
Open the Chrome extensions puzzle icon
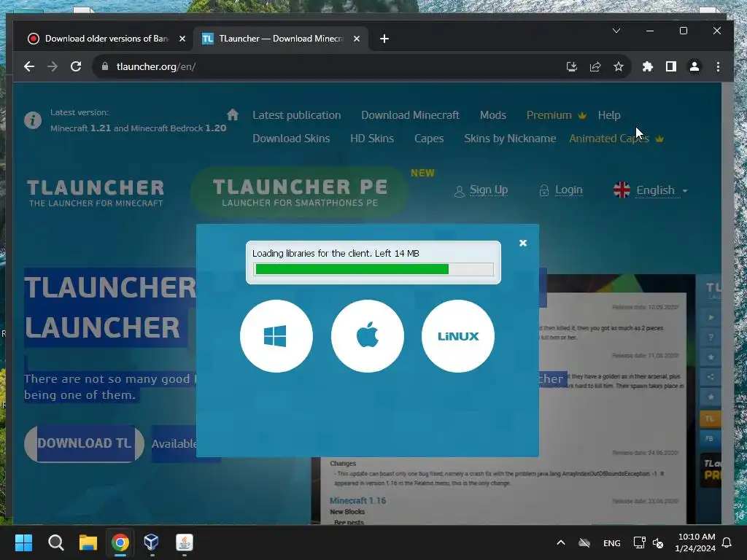[648, 66]
